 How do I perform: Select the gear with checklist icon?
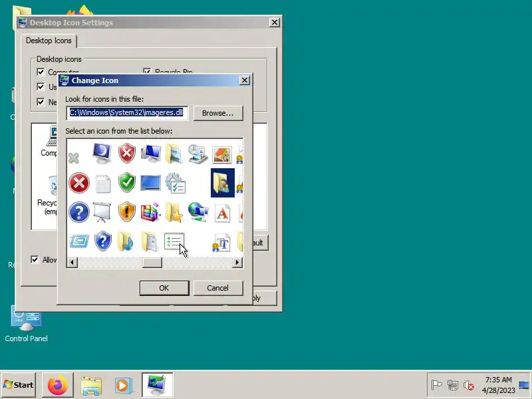point(176,184)
